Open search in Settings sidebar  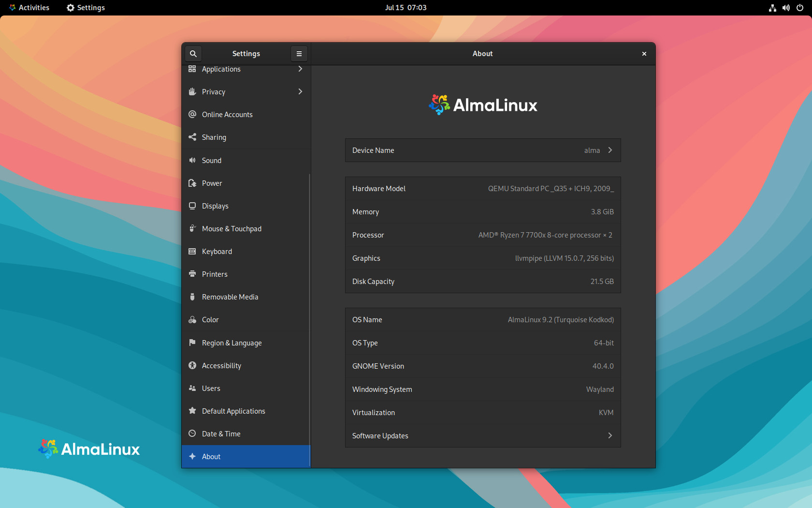pyautogui.click(x=193, y=54)
